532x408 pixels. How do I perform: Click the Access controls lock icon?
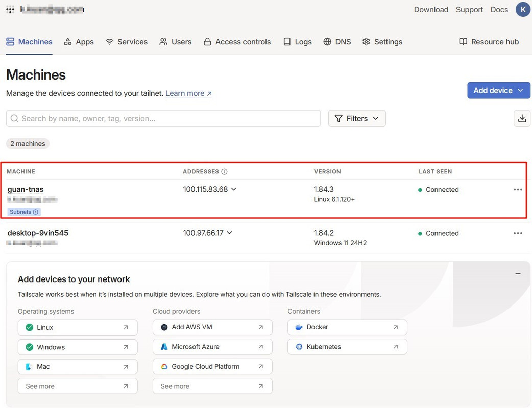pyautogui.click(x=207, y=42)
